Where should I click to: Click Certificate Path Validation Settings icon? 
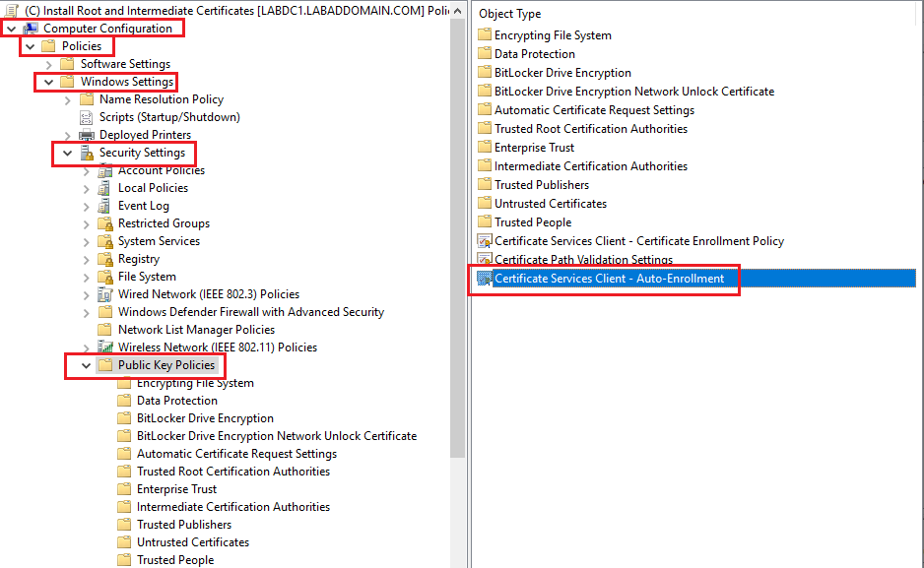point(484,260)
